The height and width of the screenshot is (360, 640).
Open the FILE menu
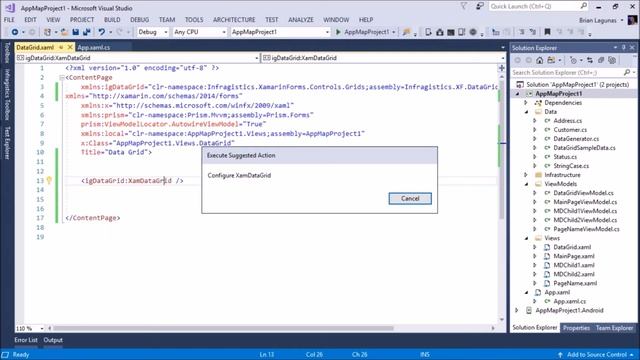9,20
